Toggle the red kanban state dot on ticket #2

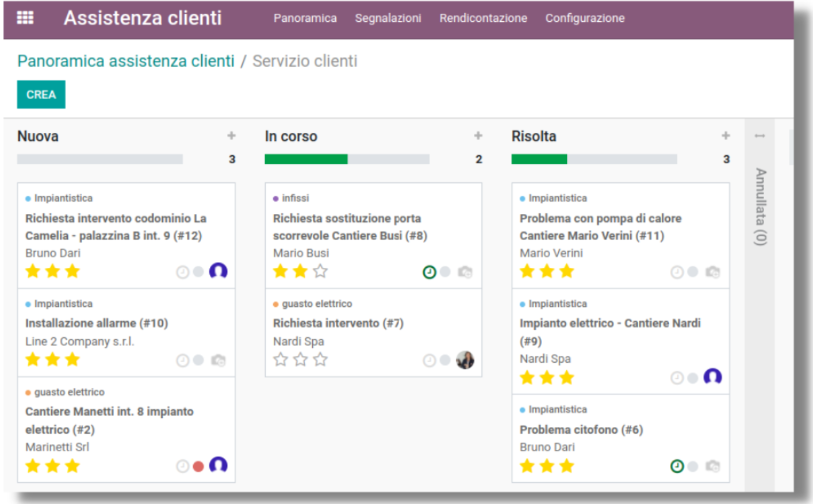[x=198, y=466]
